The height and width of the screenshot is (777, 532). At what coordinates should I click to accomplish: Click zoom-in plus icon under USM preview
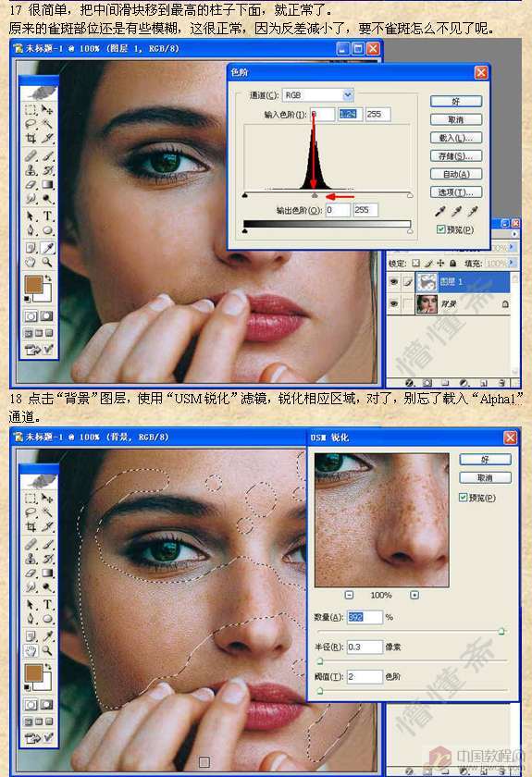[414, 595]
